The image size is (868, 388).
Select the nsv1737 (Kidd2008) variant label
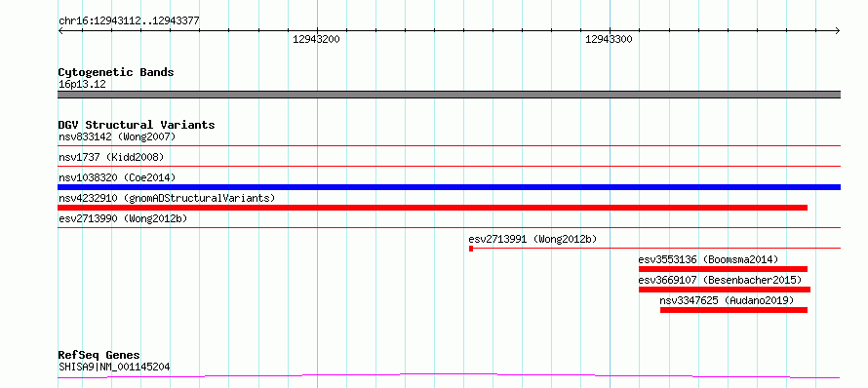pyautogui.click(x=111, y=157)
